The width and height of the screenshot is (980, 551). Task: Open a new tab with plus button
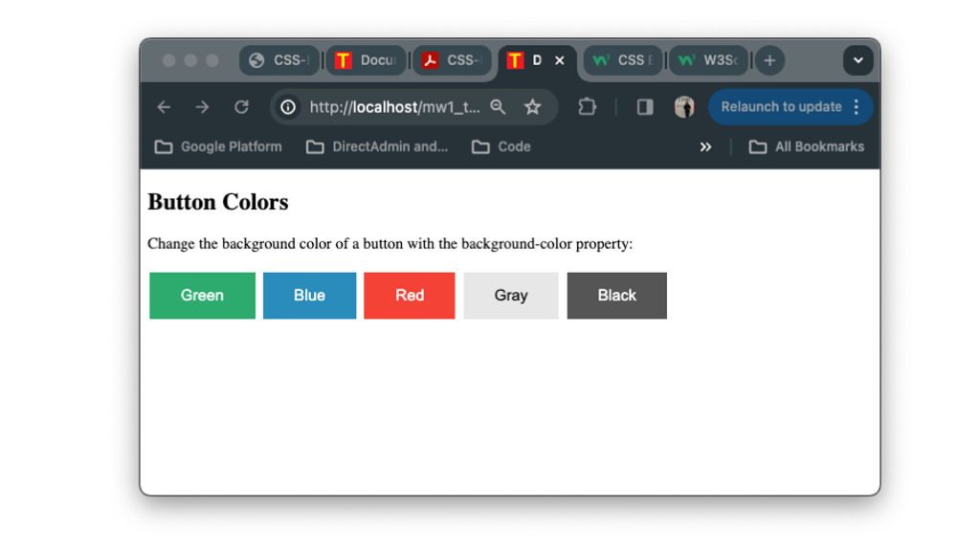coord(769,60)
